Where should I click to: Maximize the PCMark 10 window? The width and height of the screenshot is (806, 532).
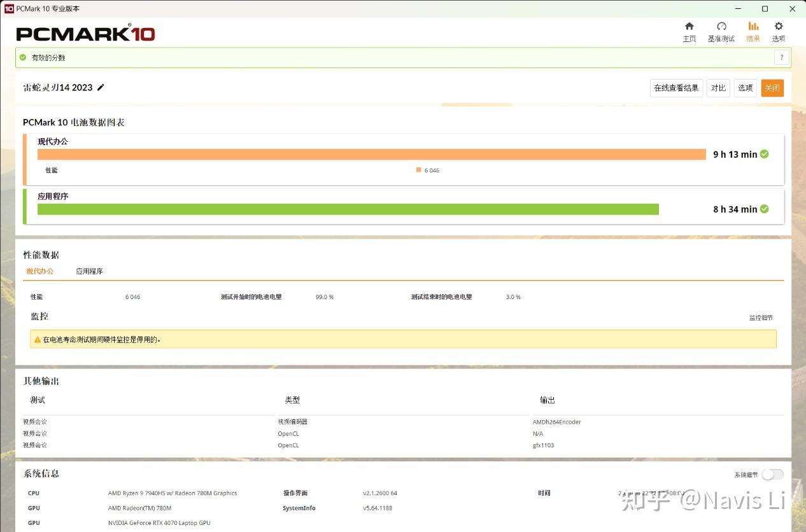[x=765, y=9]
